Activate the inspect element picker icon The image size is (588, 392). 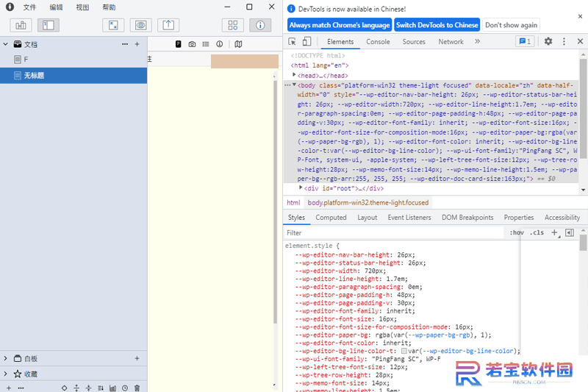(x=292, y=42)
